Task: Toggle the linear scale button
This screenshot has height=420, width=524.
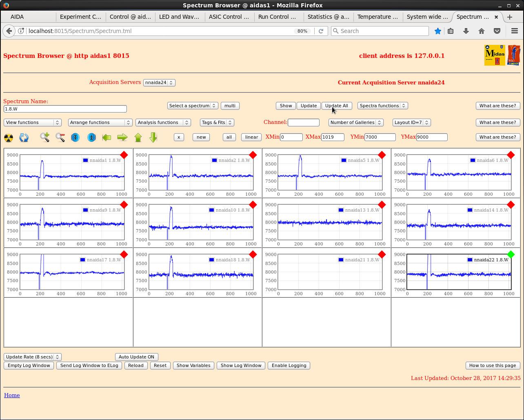Action: click(251, 137)
